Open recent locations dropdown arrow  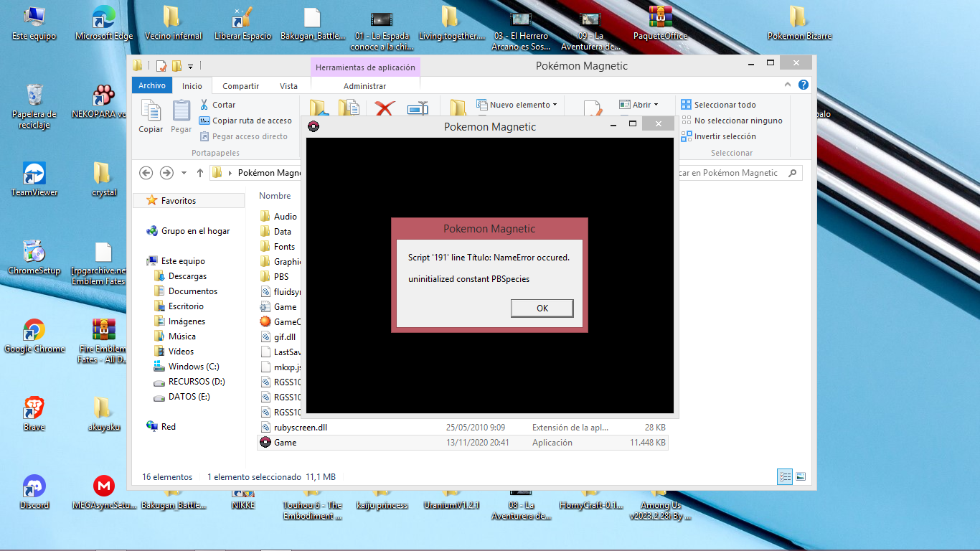click(x=184, y=173)
